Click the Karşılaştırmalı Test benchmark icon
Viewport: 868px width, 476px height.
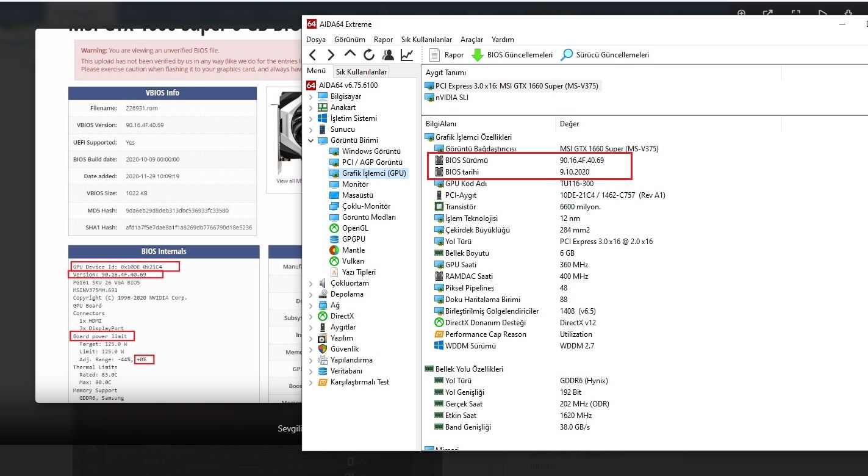323,382
